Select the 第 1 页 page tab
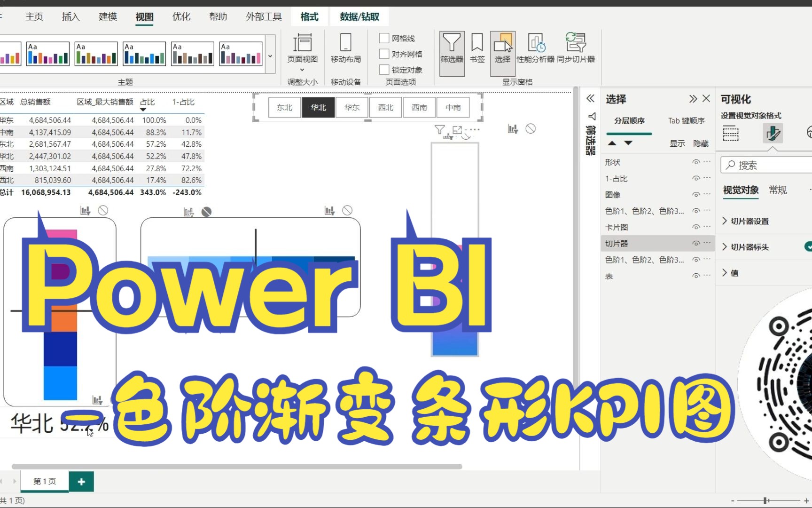This screenshot has width=812, height=508. pyautogui.click(x=45, y=481)
